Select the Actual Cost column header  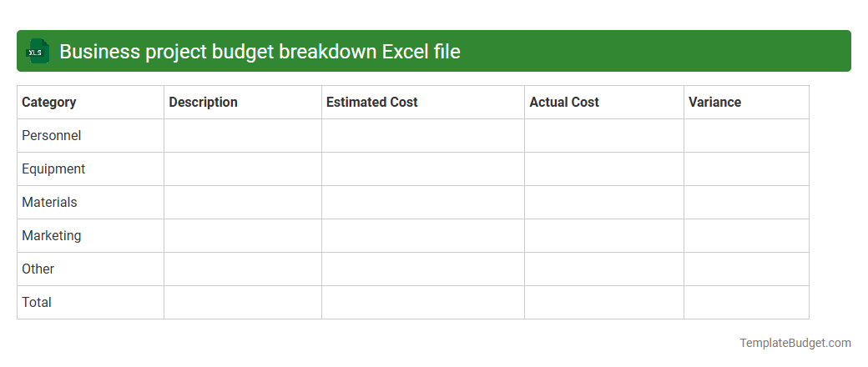point(604,103)
